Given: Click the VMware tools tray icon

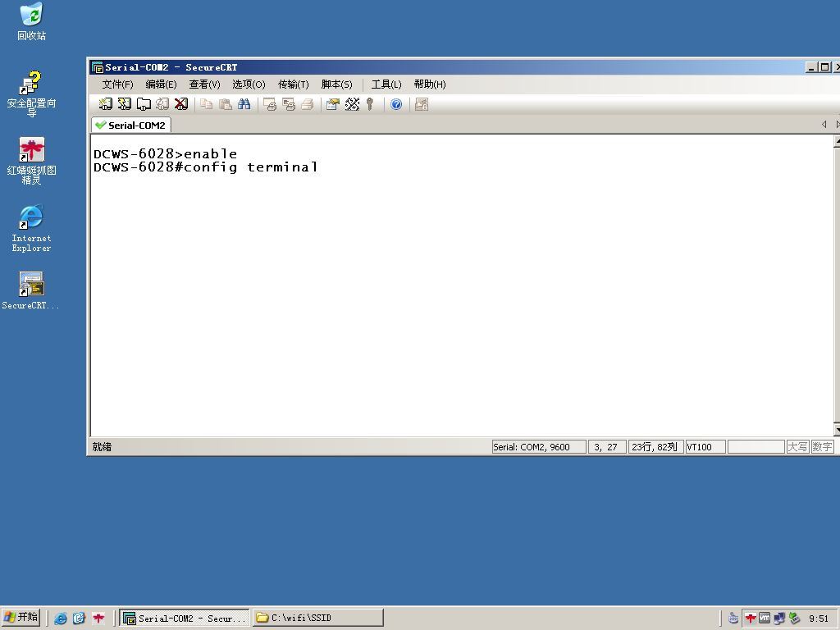Looking at the screenshot, I should pyautogui.click(x=765, y=619).
